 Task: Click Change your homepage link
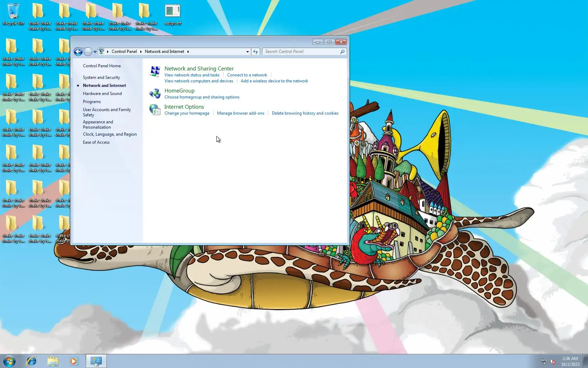point(187,113)
